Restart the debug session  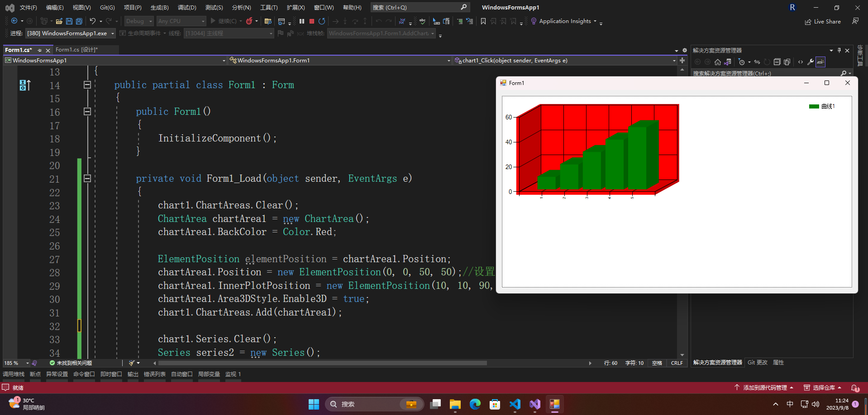tap(322, 21)
